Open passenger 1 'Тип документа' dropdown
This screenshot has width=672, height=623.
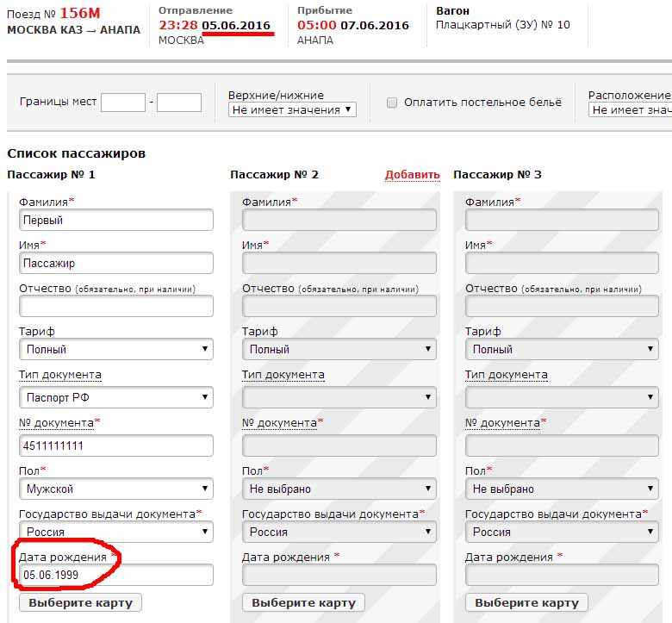tap(116, 397)
